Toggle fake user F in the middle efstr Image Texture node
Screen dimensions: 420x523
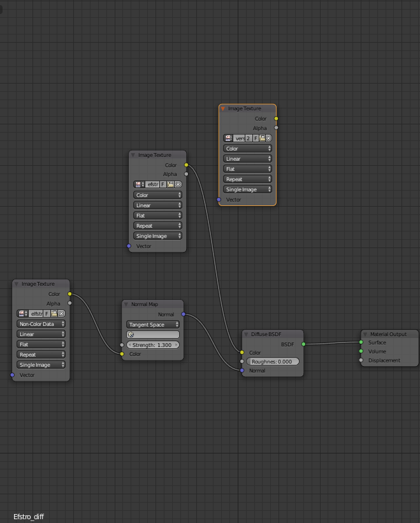pyautogui.click(x=163, y=184)
